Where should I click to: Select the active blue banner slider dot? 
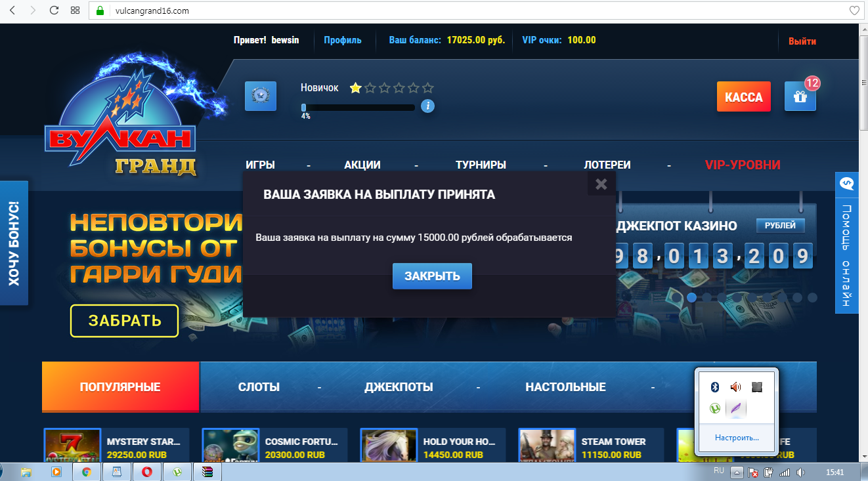691,297
